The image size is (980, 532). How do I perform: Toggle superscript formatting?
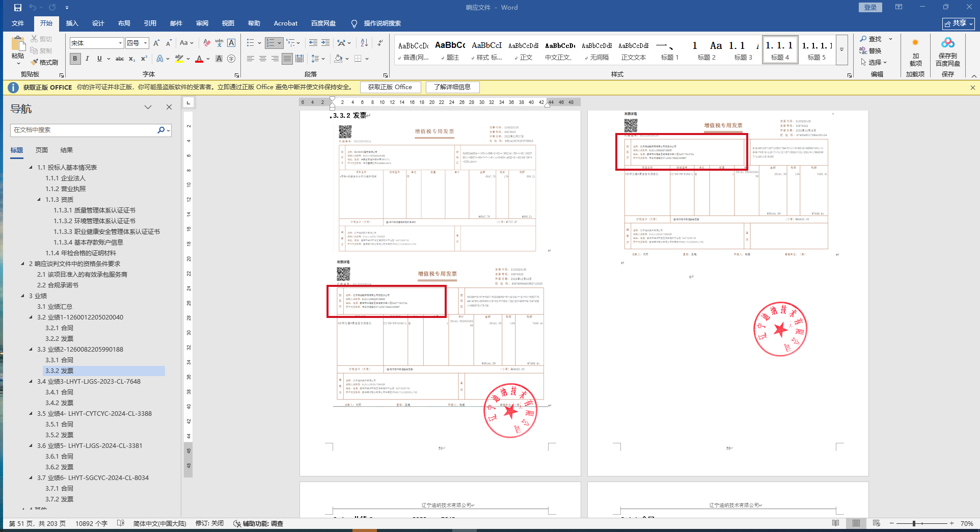(x=144, y=59)
